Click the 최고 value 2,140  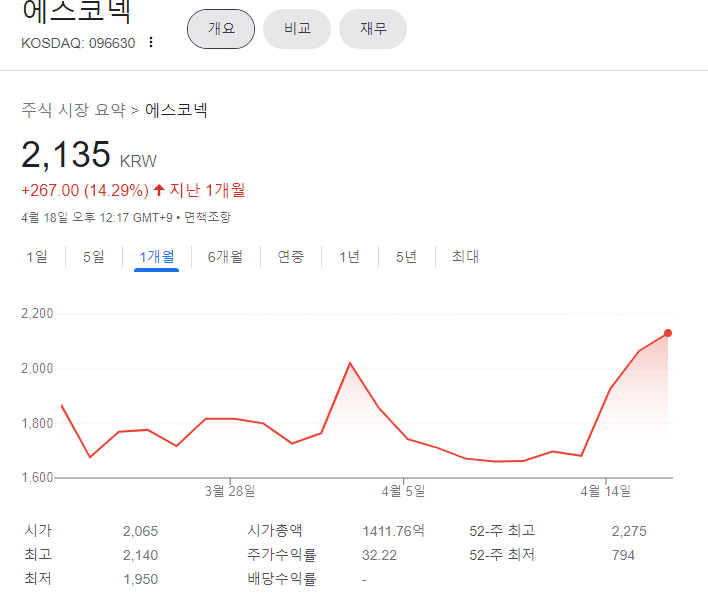coord(140,555)
